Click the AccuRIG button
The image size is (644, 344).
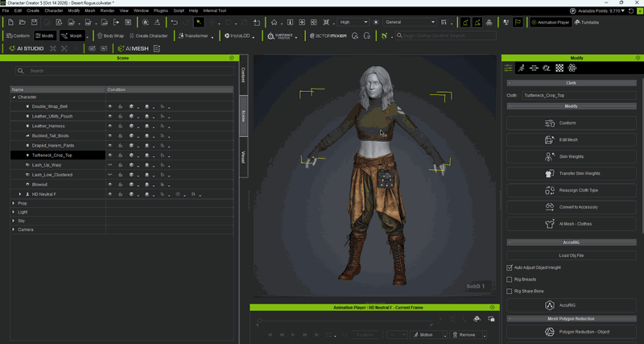pyautogui.click(x=572, y=305)
